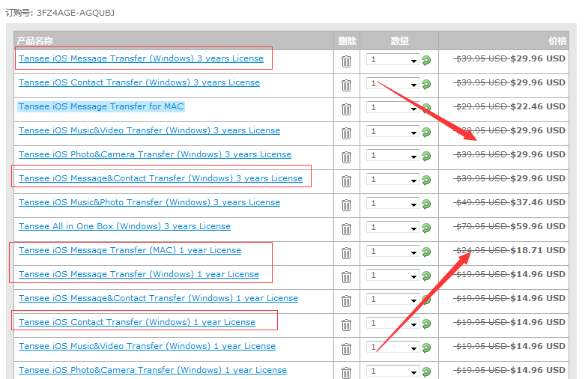Update quantity for All in One Box
Image resolution: width=588 pixels, height=379 pixels.
(x=426, y=228)
